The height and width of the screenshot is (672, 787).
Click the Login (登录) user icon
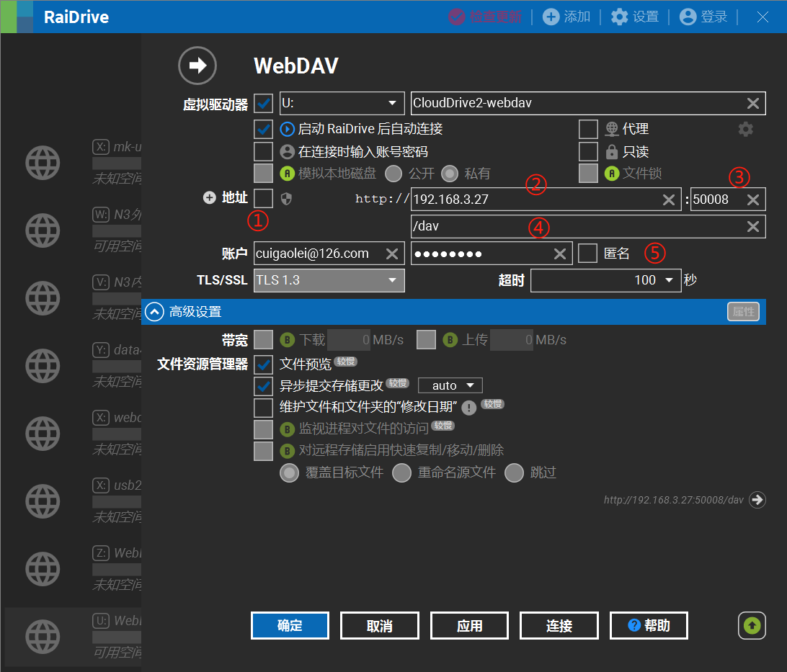(688, 17)
